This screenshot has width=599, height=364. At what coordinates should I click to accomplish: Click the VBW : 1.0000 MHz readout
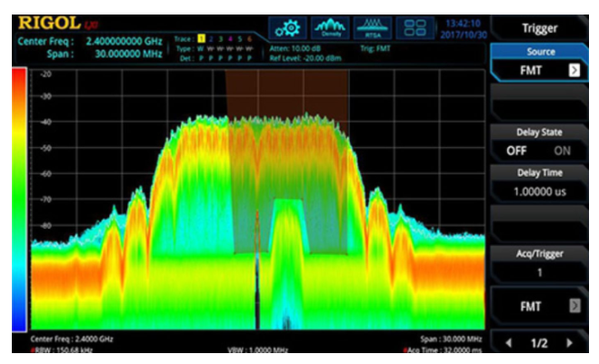coord(257,349)
